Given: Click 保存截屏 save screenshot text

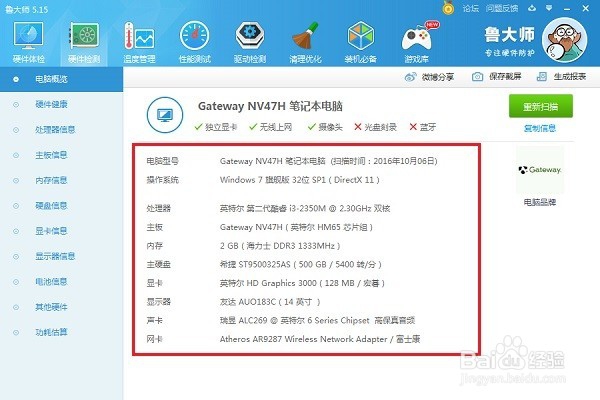Looking at the screenshot, I should (x=505, y=77).
